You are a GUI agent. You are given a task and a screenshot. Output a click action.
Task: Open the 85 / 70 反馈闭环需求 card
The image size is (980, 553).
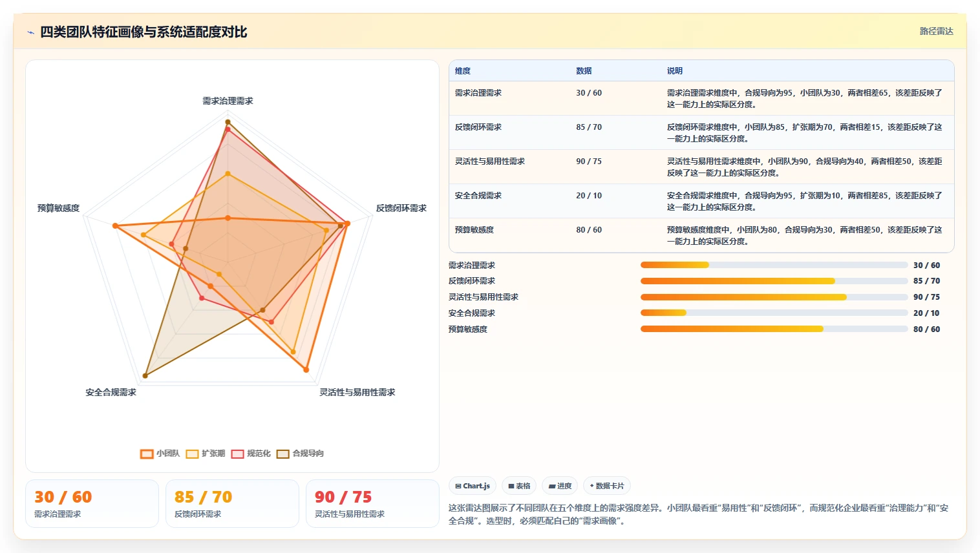click(232, 503)
